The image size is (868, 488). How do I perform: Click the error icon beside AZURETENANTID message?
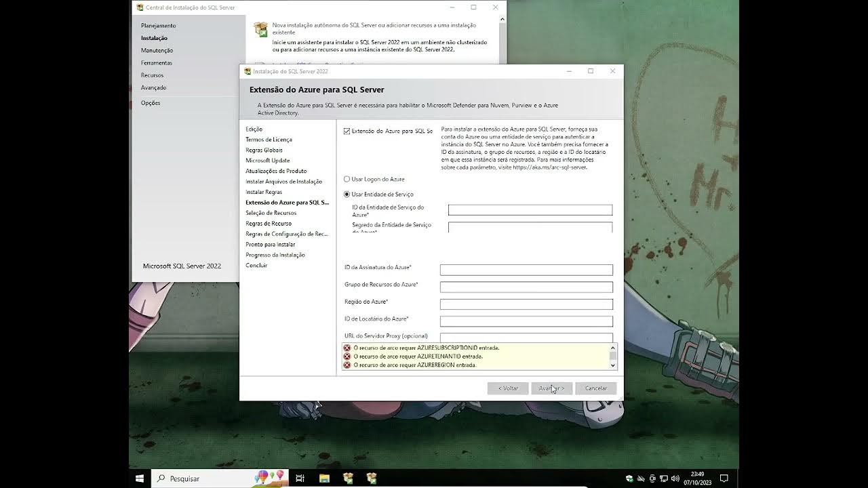click(347, 357)
